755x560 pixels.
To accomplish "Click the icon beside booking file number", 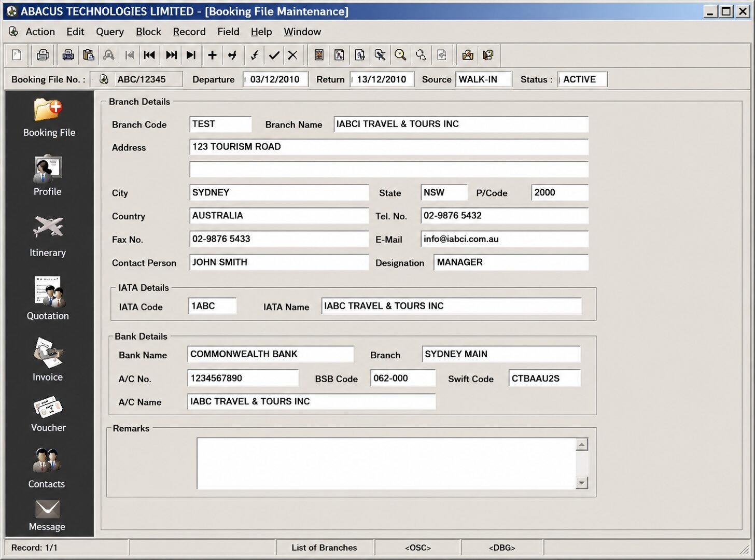I will (x=104, y=79).
